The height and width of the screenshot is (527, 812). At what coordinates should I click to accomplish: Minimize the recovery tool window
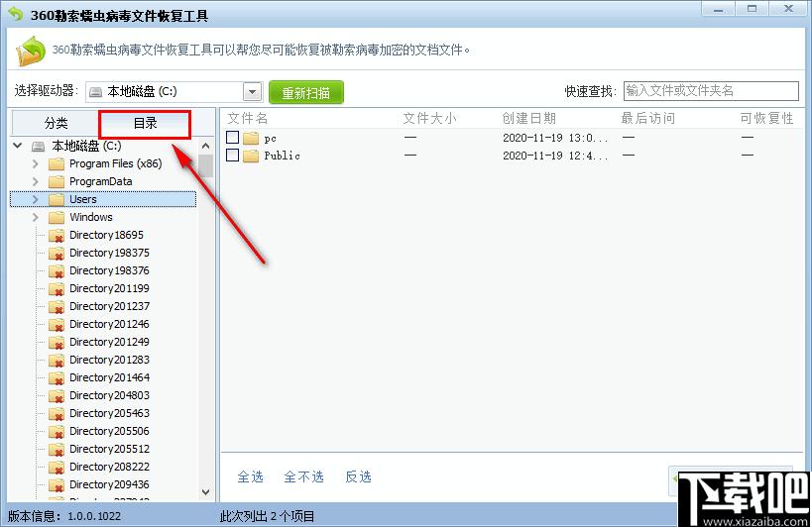tap(718, 9)
